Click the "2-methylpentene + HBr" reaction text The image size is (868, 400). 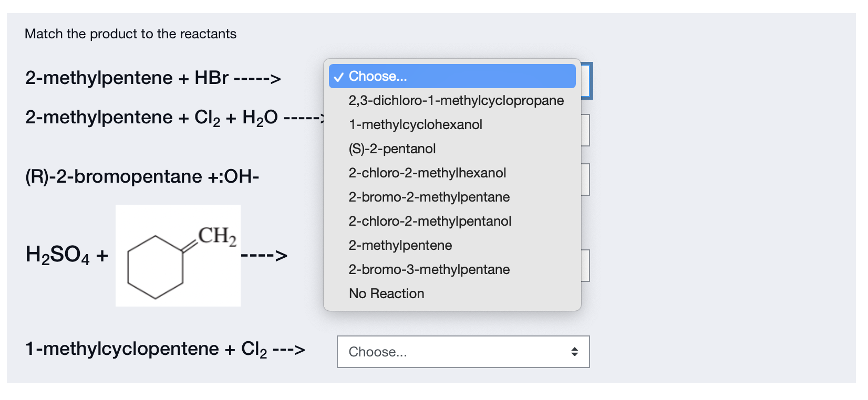tap(153, 78)
